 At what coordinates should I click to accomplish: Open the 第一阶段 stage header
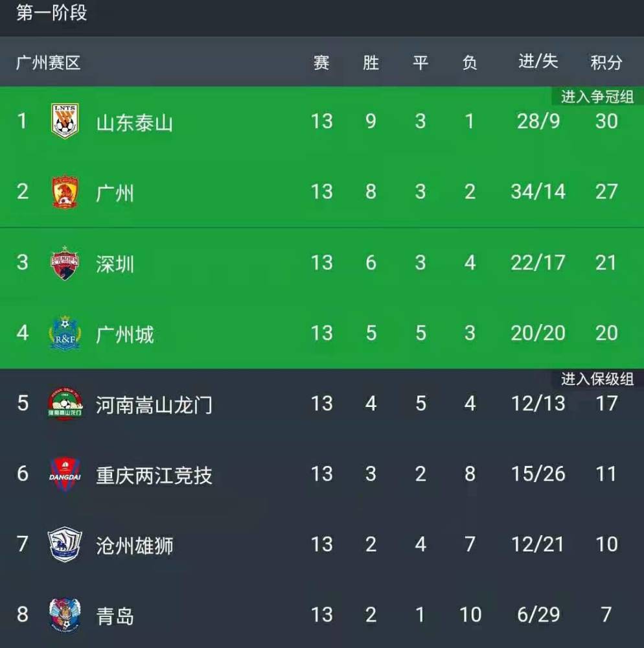click(x=52, y=12)
